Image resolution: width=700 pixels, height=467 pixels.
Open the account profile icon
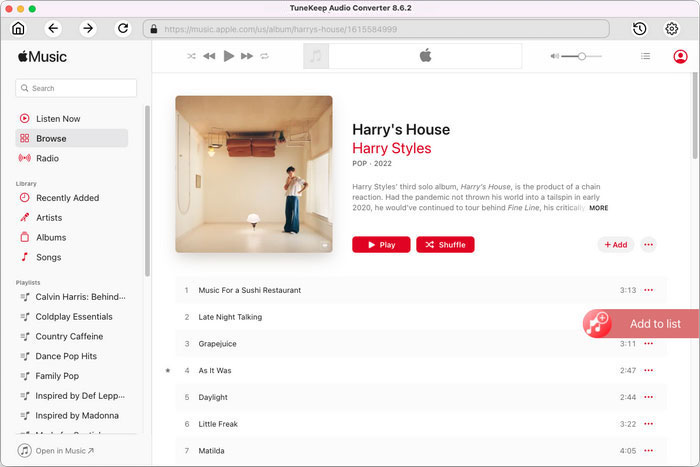click(x=680, y=56)
